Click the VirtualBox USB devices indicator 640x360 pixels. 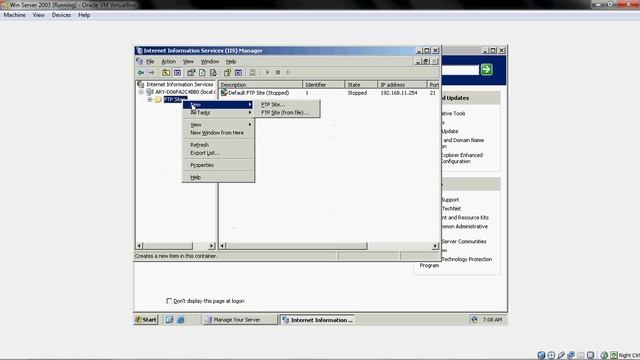(x=561, y=355)
